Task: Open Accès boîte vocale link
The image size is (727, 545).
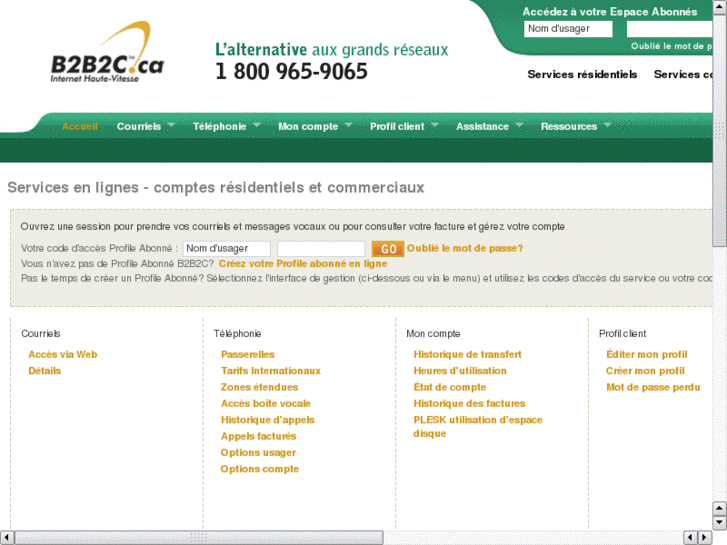Action: (x=266, y=404)
